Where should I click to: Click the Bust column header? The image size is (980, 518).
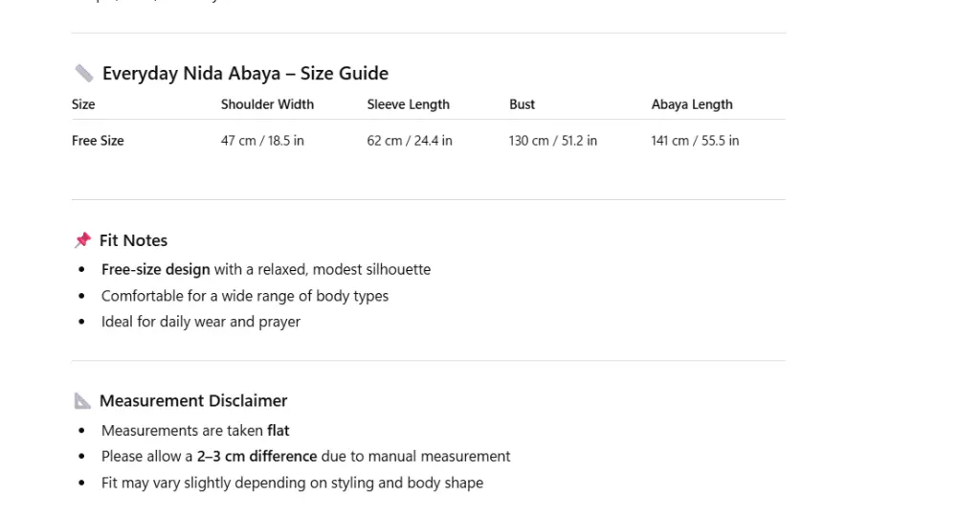[x=522, y=104]
